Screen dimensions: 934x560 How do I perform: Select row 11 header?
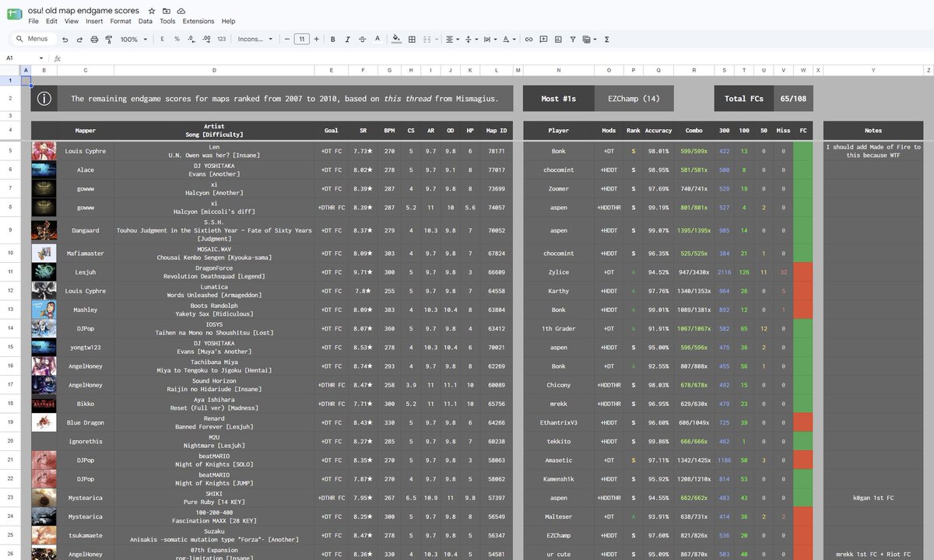10,272
